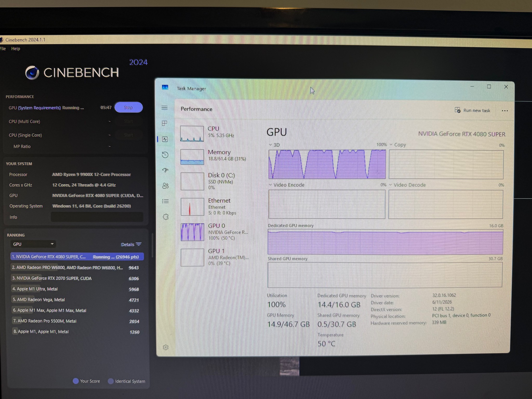This screenshot has height=399, width=532.
Task: Select Performance page icon in Task Manager sidebar
Action: (165, 139)
